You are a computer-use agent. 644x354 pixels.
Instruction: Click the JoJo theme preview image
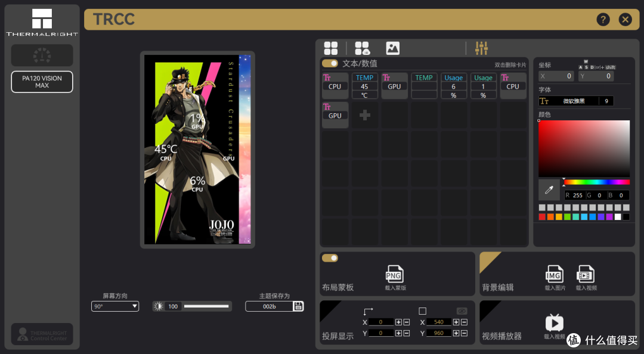(197, 150)
